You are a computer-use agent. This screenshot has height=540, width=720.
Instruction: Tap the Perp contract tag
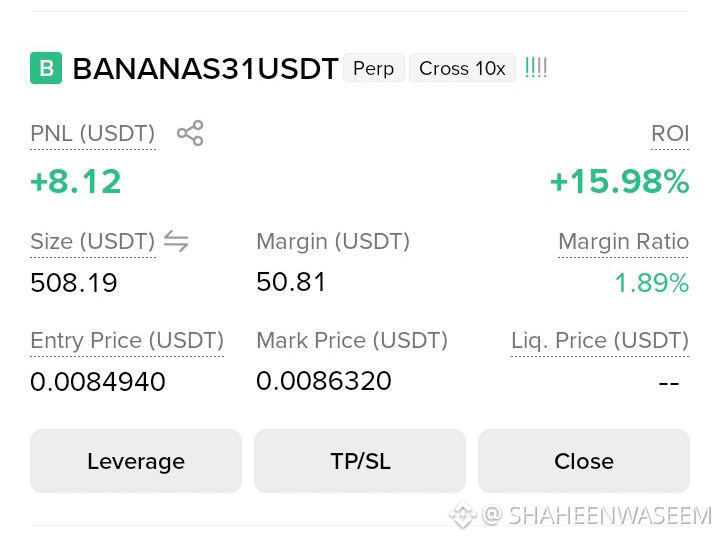[x=374, y=68]
